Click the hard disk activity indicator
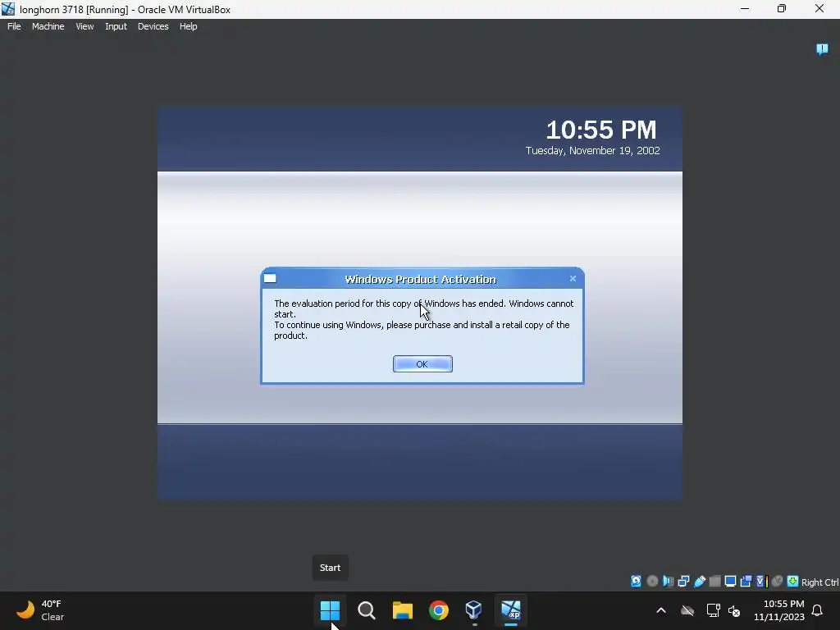The width and height of the screenshot is (840, 630). (x=636, y=582)
